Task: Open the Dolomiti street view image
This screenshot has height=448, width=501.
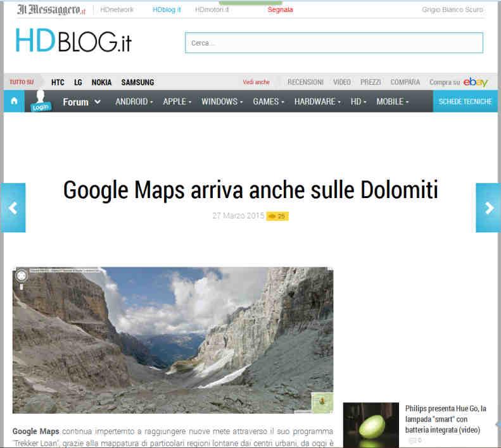Action: tap(173, 340)
